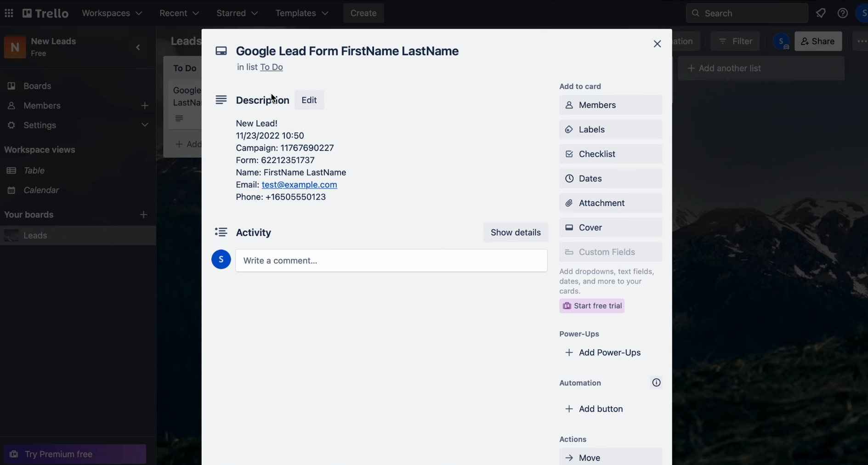Expand the Starred dropdown
The width and height of the screenshot is (868, 465).
tap(237, 13)
